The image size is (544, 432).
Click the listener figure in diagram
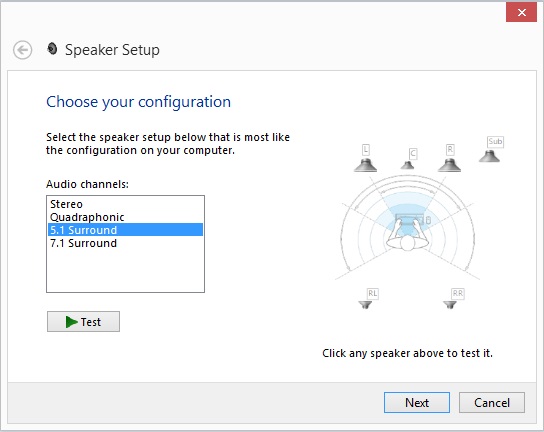pyautogui.click(x=408, y=238)
